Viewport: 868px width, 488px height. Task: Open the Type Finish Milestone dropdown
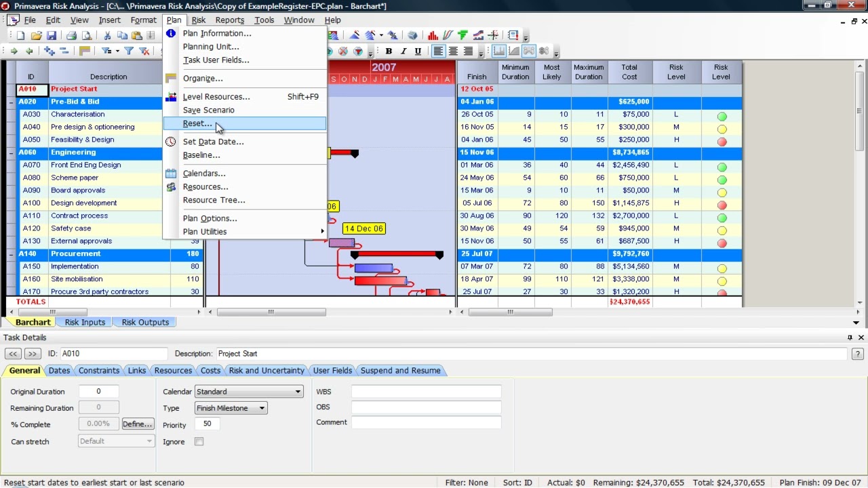tap(231, 408)
